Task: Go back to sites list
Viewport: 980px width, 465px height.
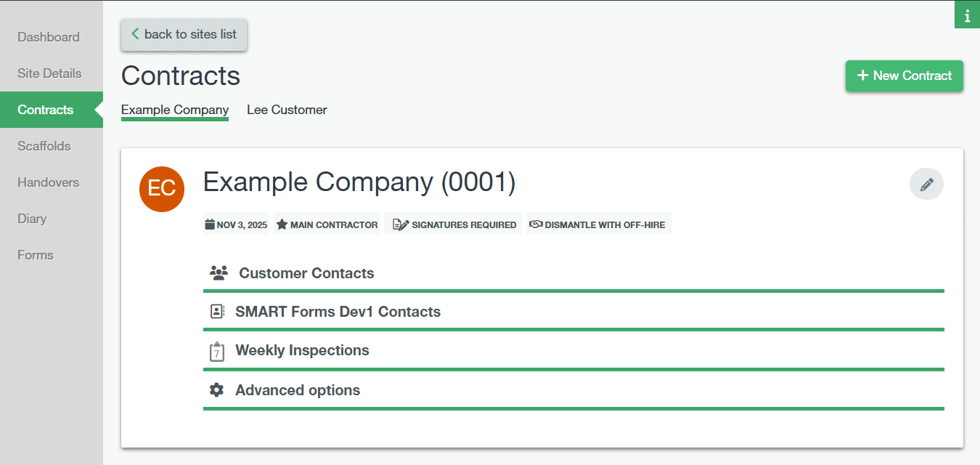Action: click(184, 34)
